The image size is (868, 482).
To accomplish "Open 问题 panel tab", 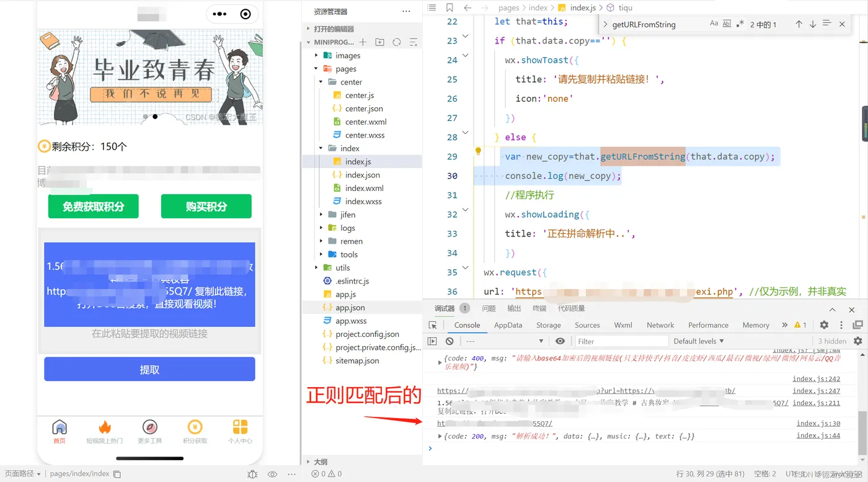I will (489, 308).
